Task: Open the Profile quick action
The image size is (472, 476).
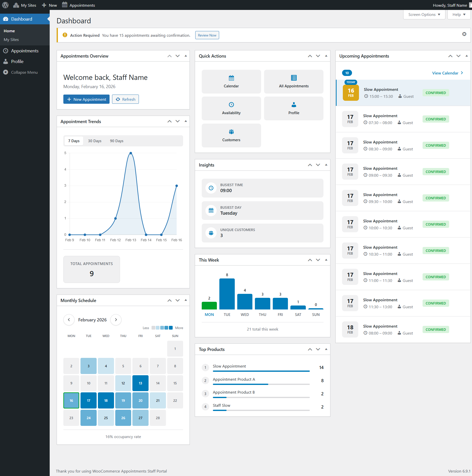Action: point(293,108)
